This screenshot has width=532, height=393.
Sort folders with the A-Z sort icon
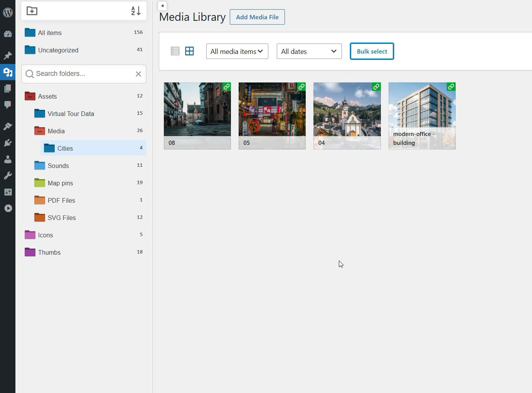(136, 11)
